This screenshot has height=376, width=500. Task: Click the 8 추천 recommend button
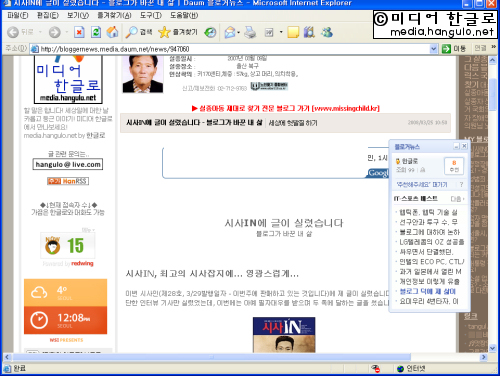tap(454, 166)
